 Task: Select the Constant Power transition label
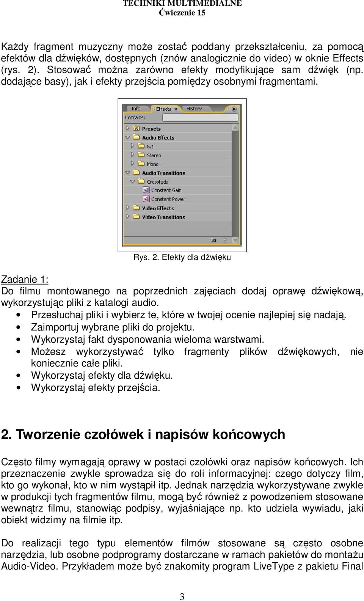168,199
